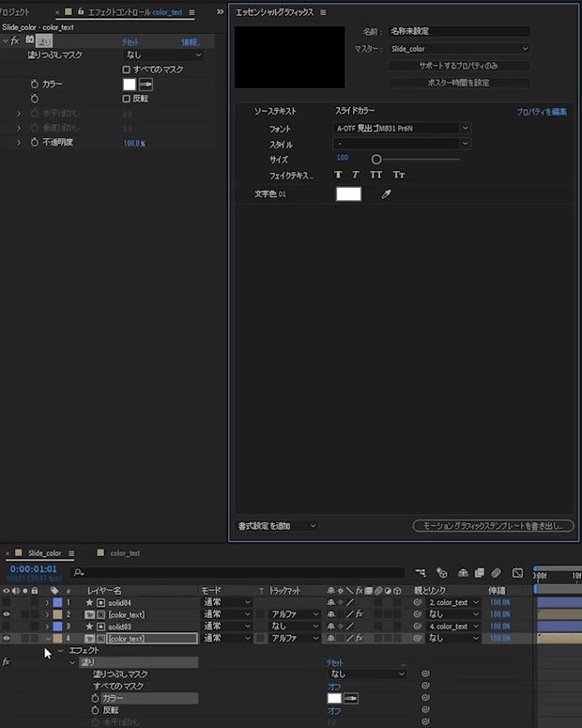
Task: Toggle fx switch on layer 4 color_text
Action: pos(360,639)
